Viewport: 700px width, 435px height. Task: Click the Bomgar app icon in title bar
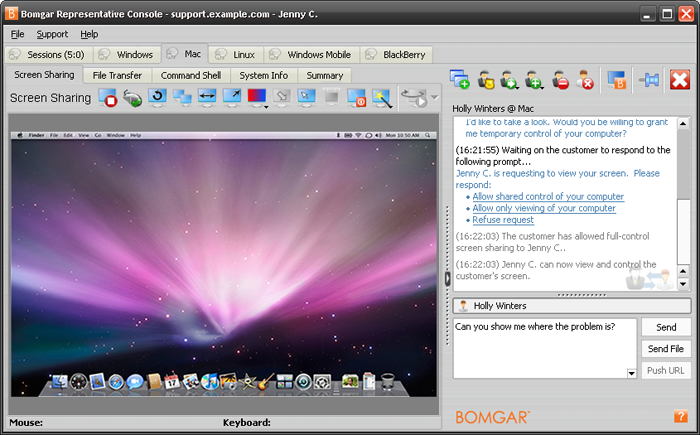click(11, 13)
